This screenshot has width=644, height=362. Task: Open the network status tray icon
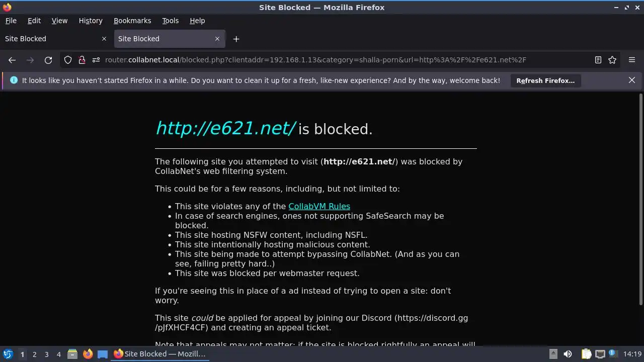tap(600, 354)
